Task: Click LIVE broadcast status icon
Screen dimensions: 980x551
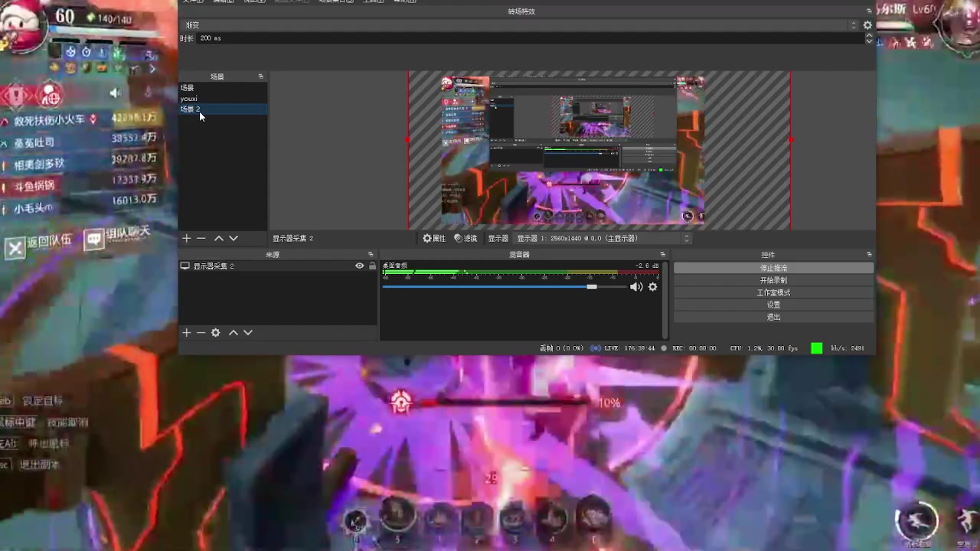Action: tap(596, 348)
